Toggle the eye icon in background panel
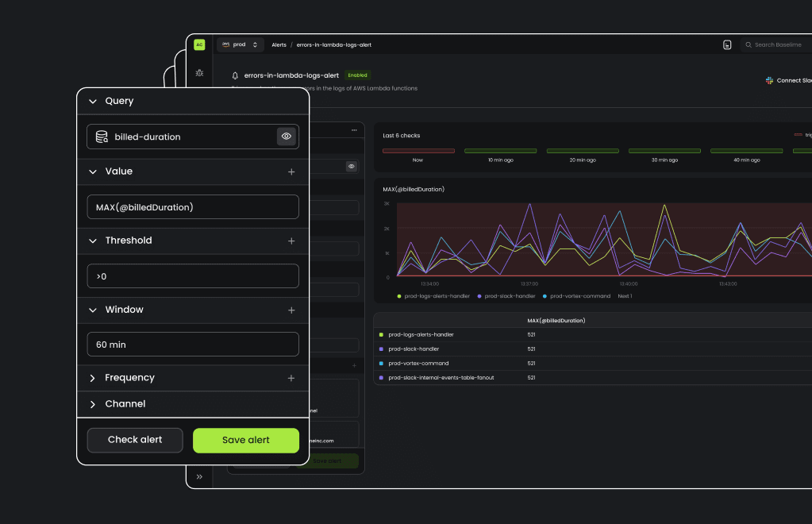The width and height of the screenshot is (812, 524). point(352,166)
